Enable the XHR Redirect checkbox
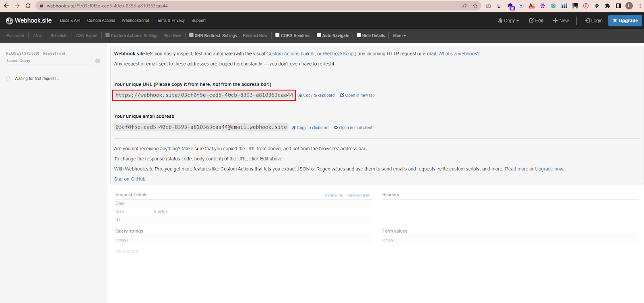This screenshot has height=303, width=644. pyautogui.click(x=191, y=35)
